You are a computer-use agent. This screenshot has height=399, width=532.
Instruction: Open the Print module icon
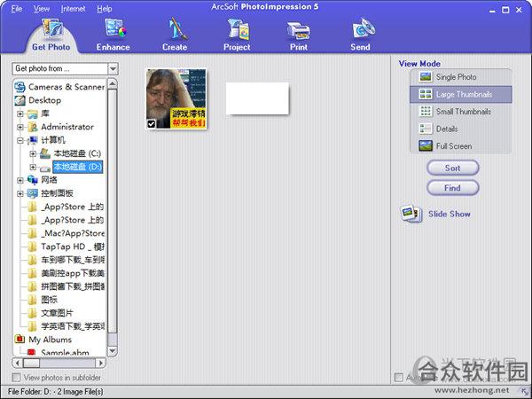click(299, 31)
